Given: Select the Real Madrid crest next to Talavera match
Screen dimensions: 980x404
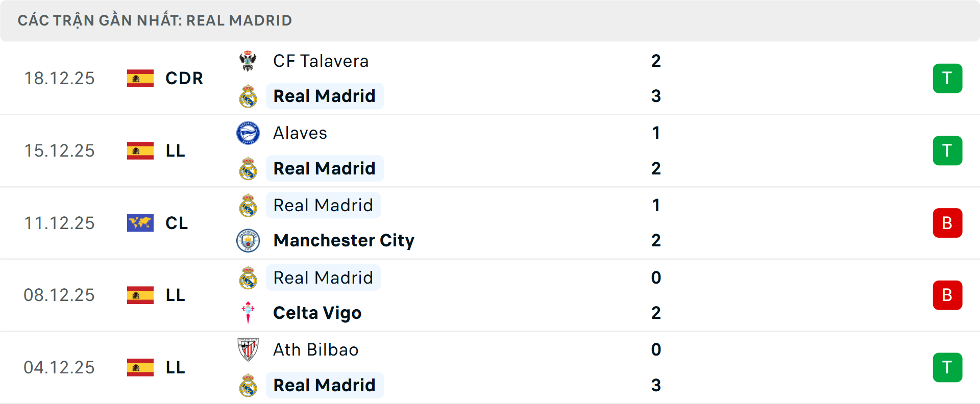Looking at the screenshot, I should coord(249,96).
